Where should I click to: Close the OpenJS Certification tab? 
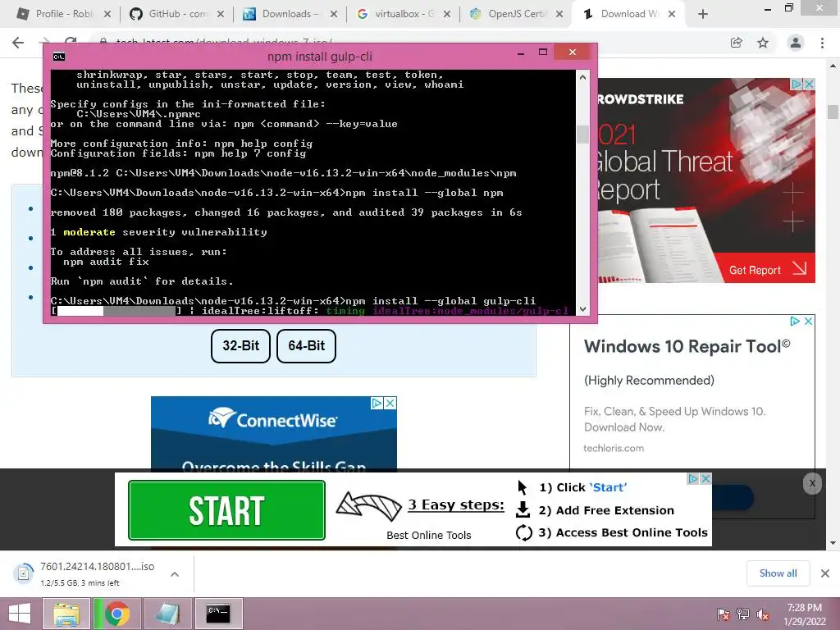(559, 15)
